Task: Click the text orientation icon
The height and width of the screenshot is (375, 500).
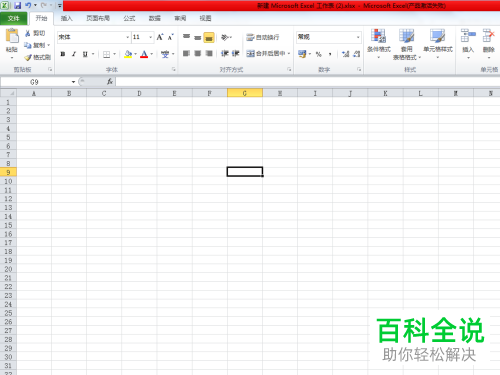Action: pyautogui.click(x=225, y=37)
